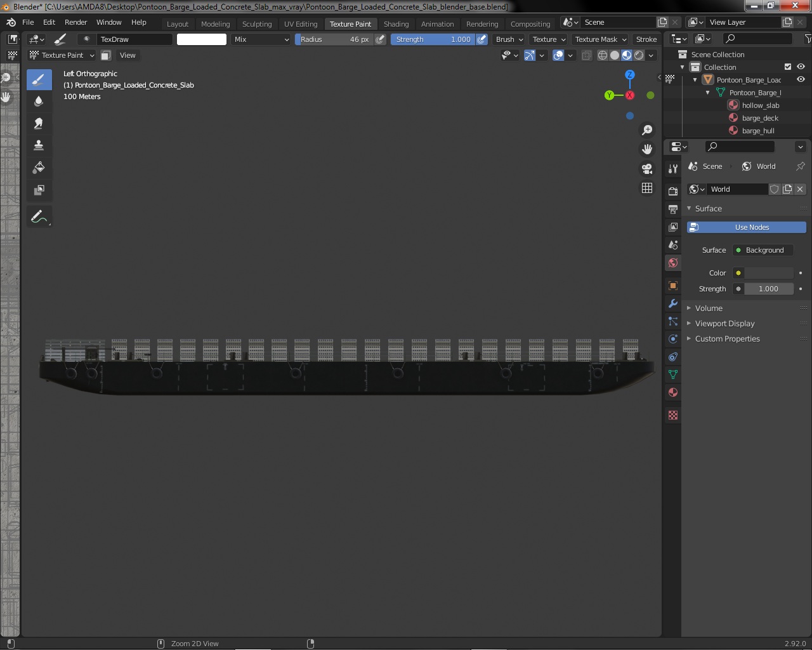Toggle fake user shield for World
This screenshot has height=650, width=812.
(x=775, y=189)
